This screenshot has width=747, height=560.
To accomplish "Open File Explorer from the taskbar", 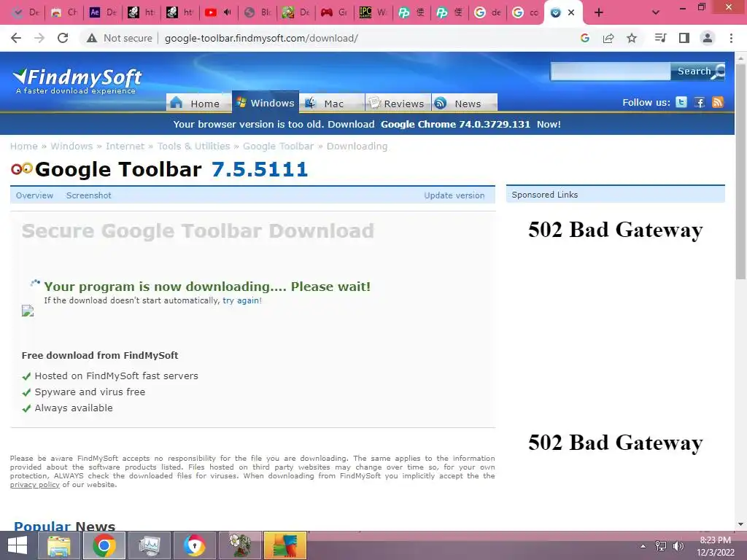I will (59, 545).
